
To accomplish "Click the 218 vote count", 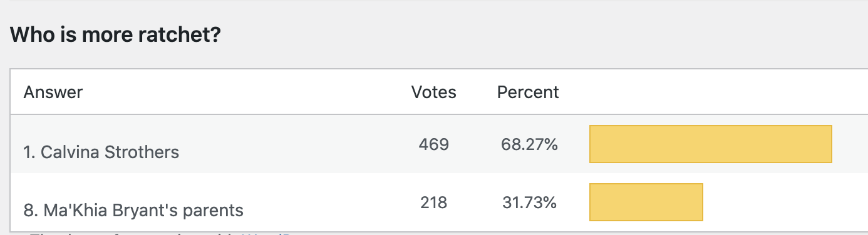I will (434, 202).
